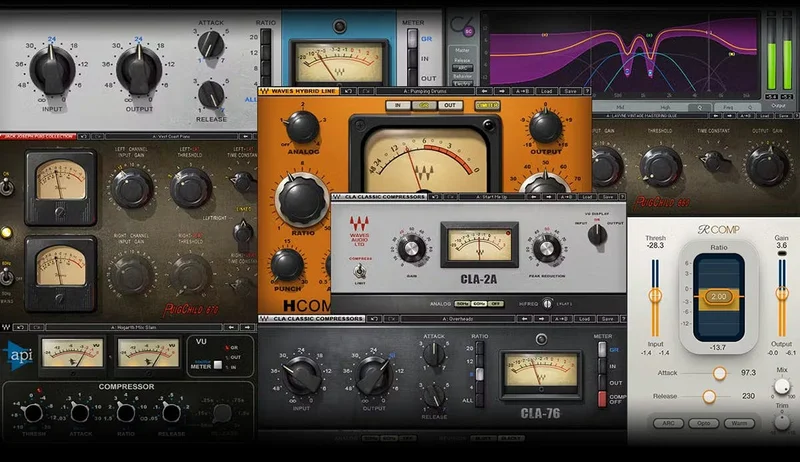Viewport: 800px width, 462px height.
Task: Select CLA-76 ratio ALL button
Action: point(479,400)
